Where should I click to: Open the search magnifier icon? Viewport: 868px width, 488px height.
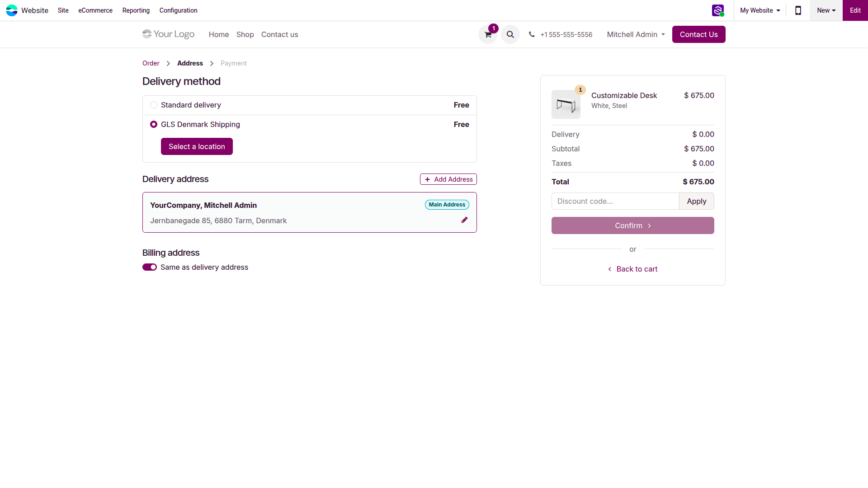tap(510, 34)
